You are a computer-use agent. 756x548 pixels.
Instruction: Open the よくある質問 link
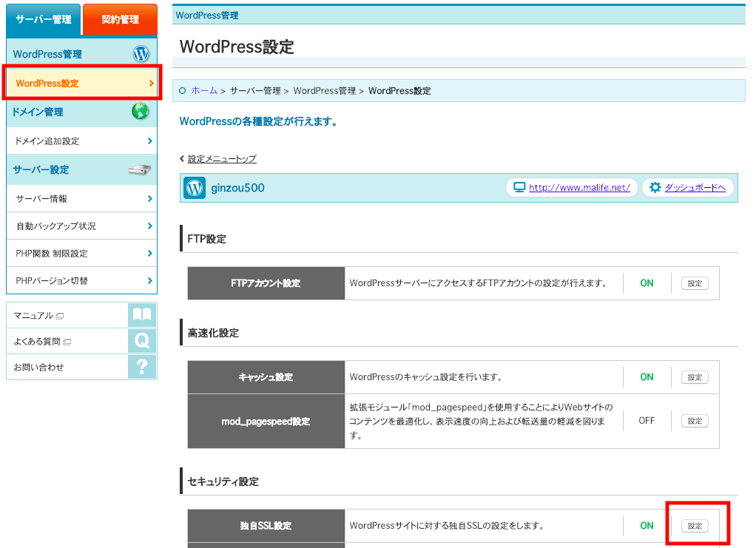[x=37, y=341]
